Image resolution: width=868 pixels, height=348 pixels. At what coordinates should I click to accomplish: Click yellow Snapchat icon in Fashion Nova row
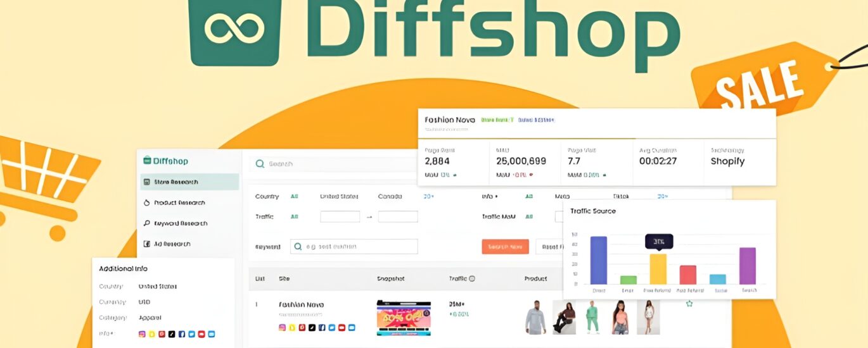coord(292,327)
